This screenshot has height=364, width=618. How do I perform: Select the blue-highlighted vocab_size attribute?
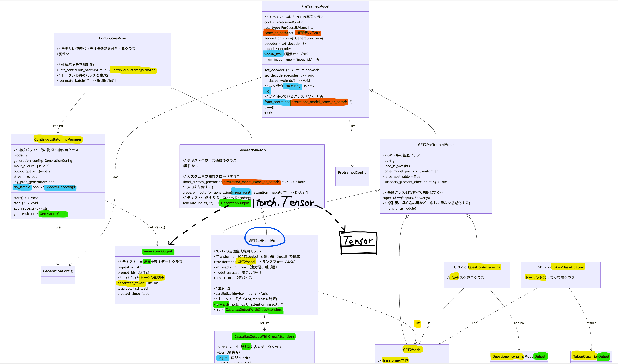[x=273, y=54]
